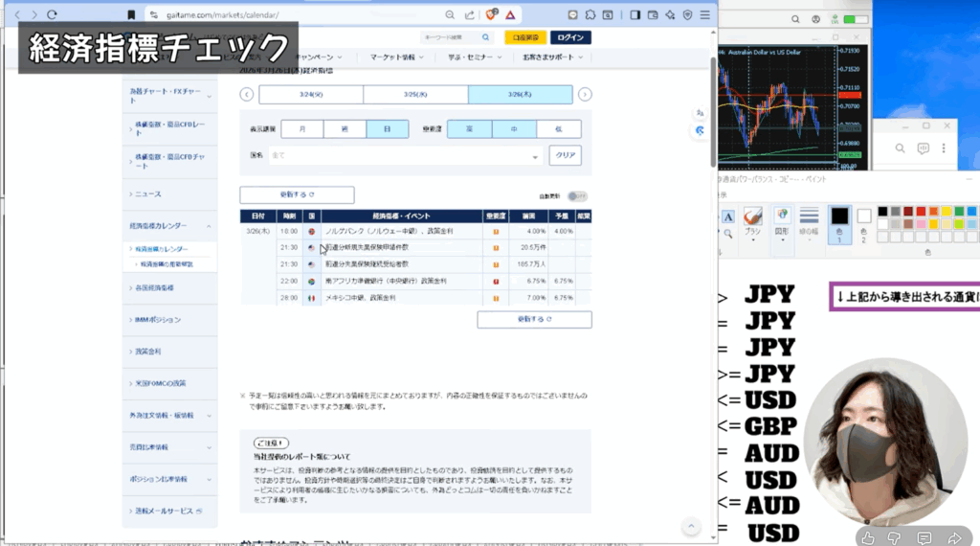
Task: Go to the previous date with the left arrow
Action: [x=247, y=94]
